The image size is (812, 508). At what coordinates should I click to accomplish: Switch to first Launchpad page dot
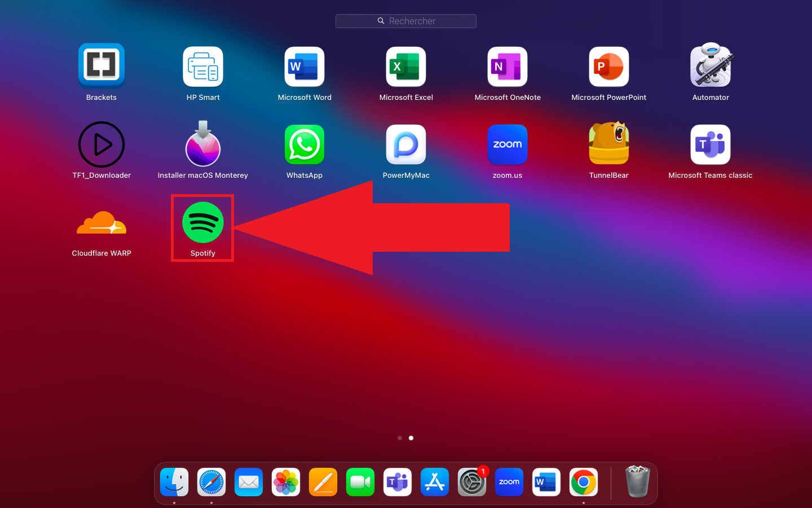click(400, 438)
